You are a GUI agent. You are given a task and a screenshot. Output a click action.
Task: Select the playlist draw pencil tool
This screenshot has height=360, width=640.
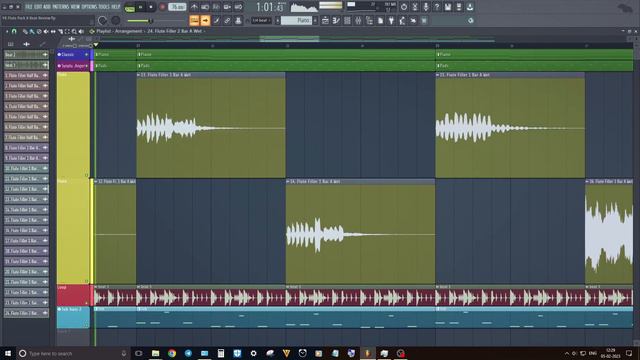click(x=25, y=31)
